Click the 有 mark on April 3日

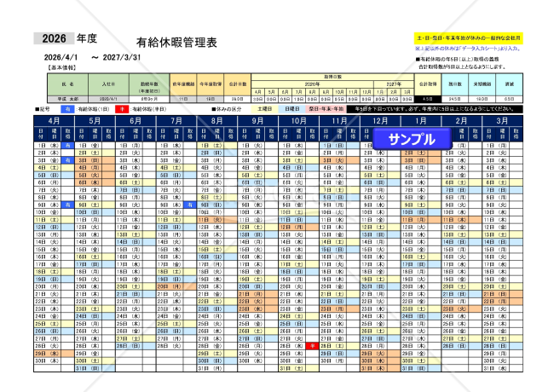click(67, 160)
